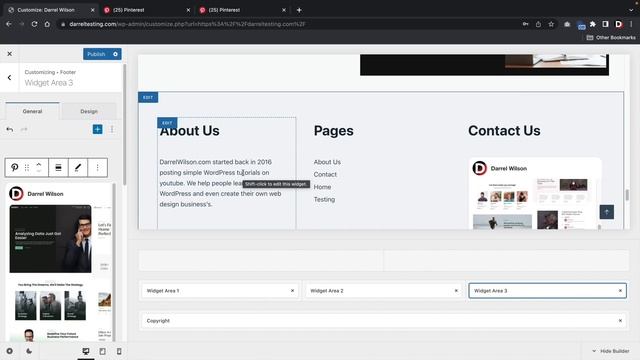Expand the tab search chevron

click(631, 10)
